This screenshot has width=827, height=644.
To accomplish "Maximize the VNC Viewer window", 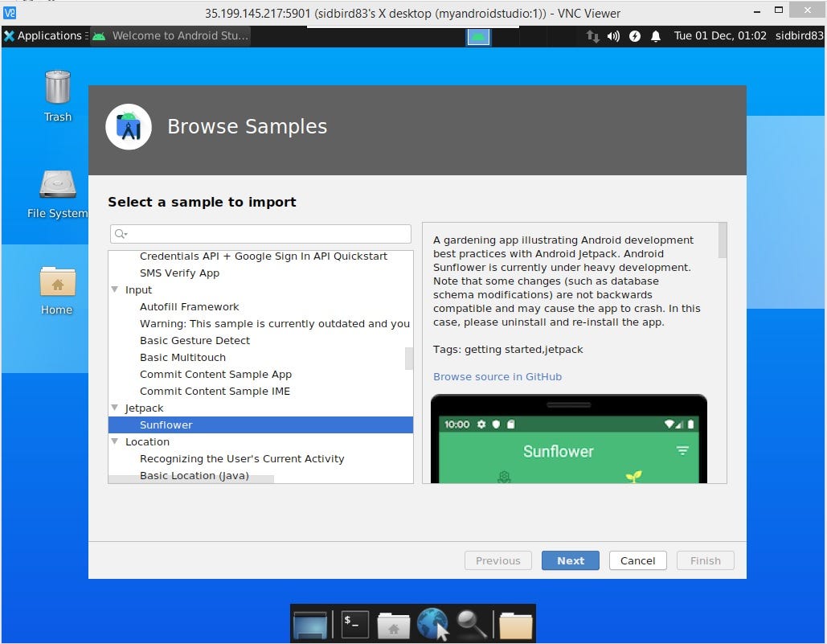I will pyautogui.click(x=779, y=10).
